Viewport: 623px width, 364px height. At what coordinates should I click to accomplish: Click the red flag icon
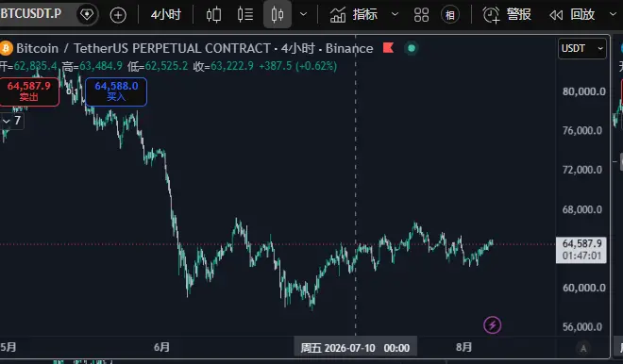click(x=388, y=48)
